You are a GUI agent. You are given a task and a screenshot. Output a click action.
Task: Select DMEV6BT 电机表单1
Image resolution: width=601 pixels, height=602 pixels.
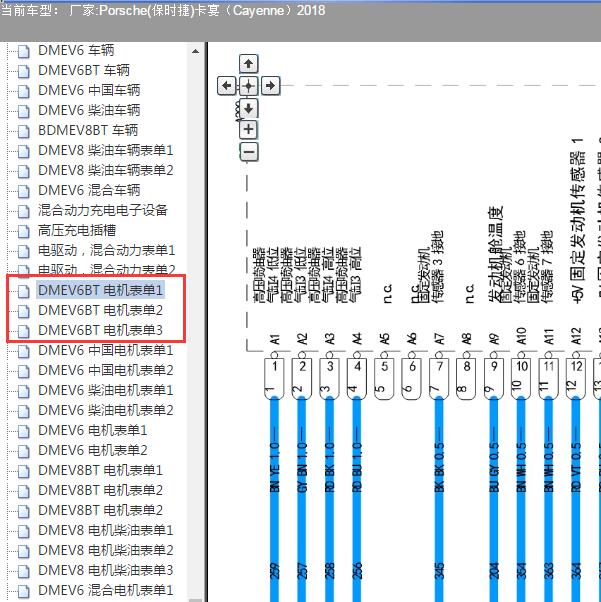(100, 290)
